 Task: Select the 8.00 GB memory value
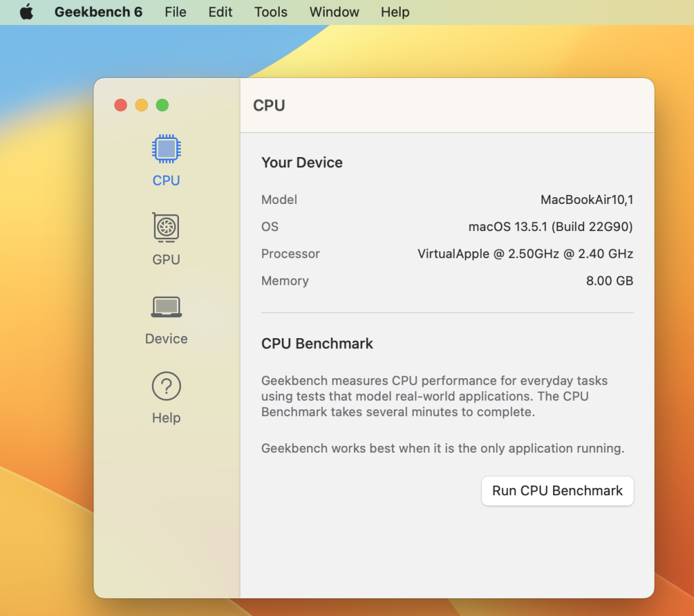pos(609,281)
